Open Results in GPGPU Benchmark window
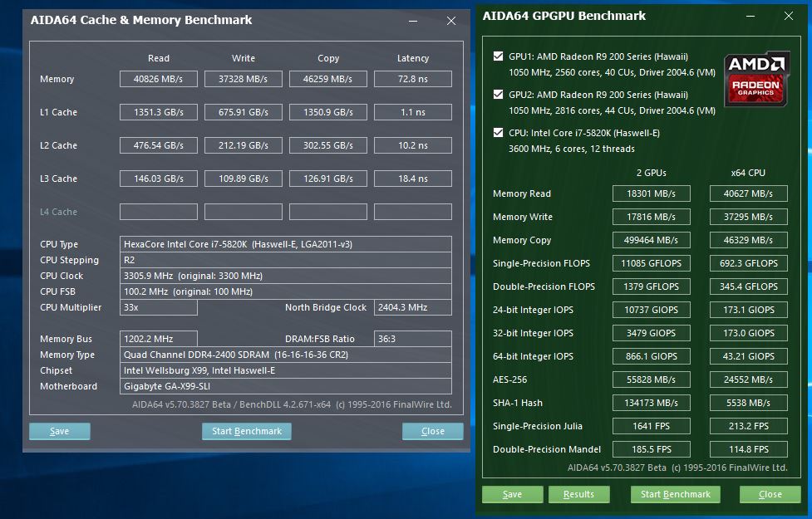 pyautogui.click(x=579, y=494)
